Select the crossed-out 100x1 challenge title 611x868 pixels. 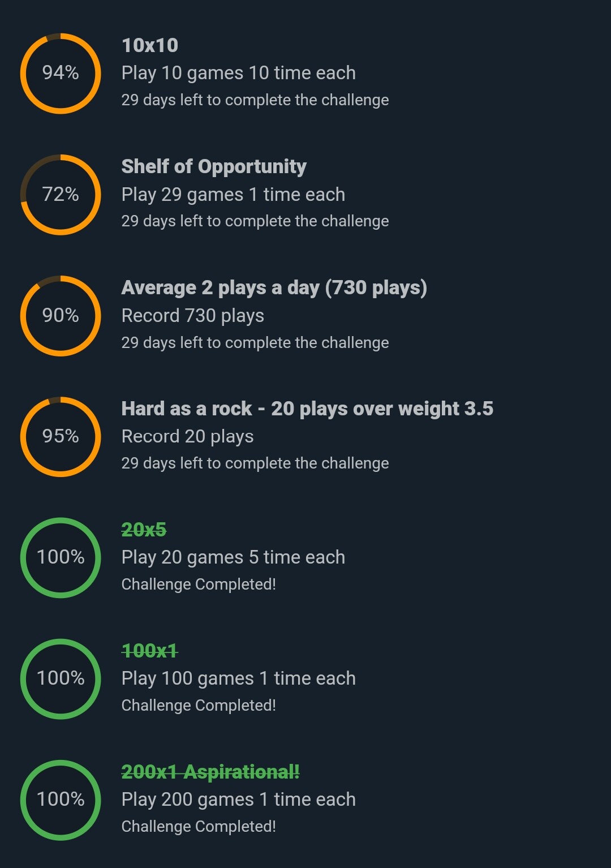[150, 651]
